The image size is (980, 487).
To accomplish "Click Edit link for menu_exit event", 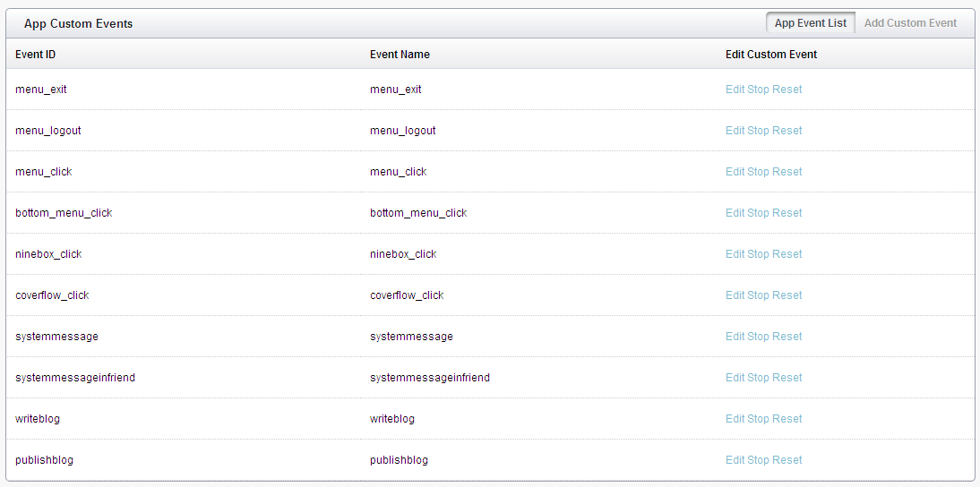I will pyautogui.click(x=735, y=90).
